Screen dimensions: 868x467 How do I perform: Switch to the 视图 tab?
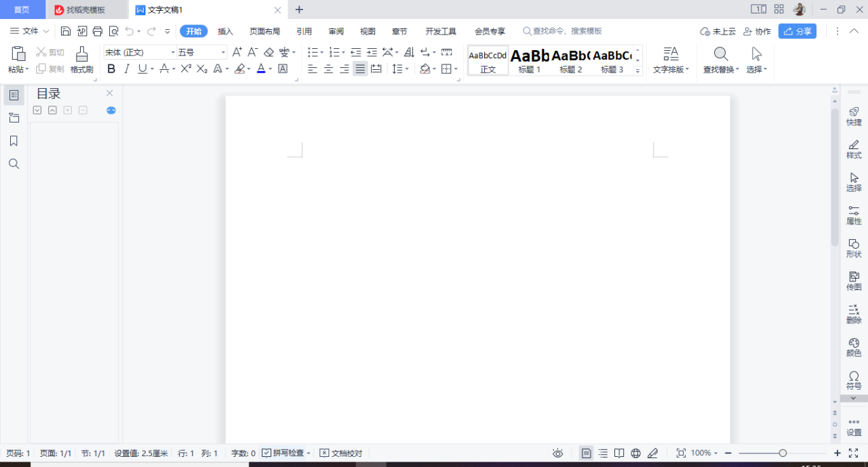click(368, 31)
